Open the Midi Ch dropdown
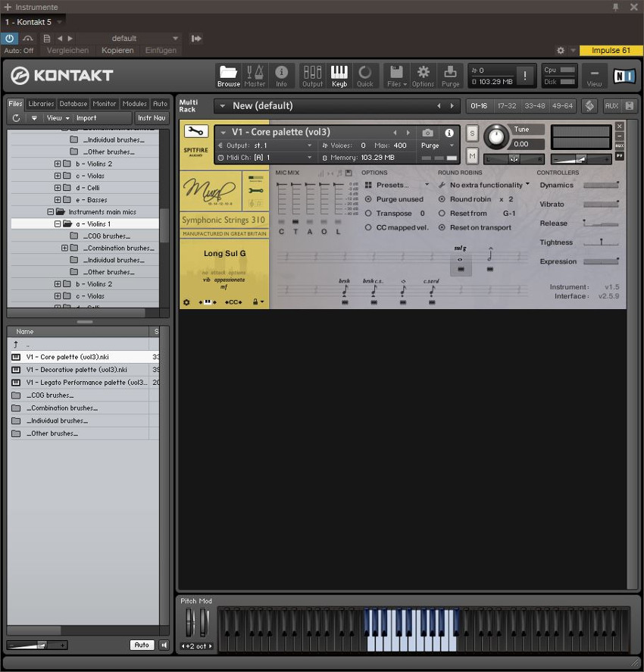 pyautogui.click(x=265, y=158)
